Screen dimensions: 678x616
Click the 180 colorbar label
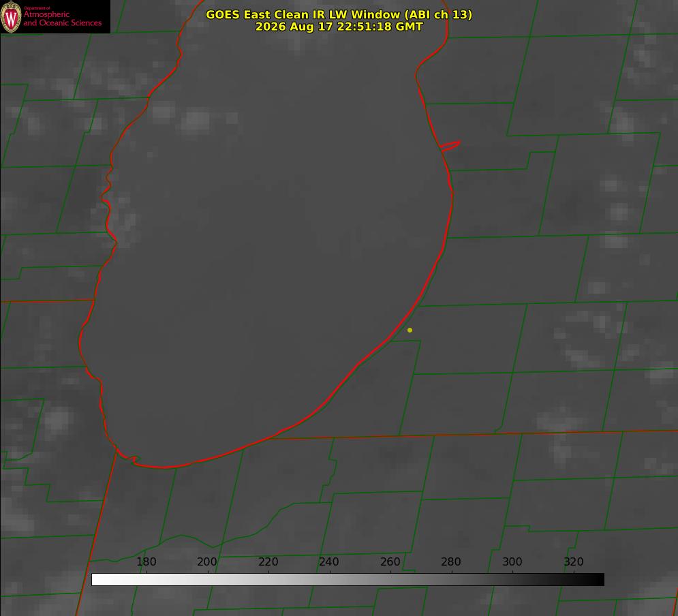pos(146,561)
